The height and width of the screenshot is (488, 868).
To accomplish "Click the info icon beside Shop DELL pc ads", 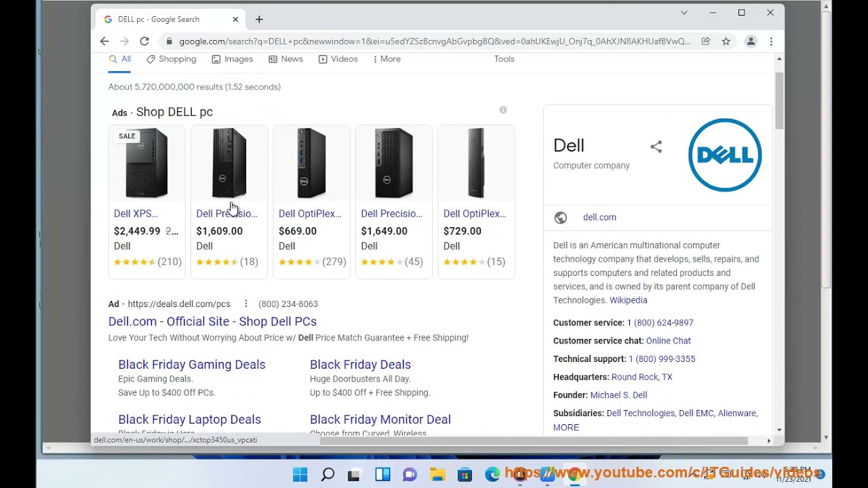I will click(x=503, y=110).
